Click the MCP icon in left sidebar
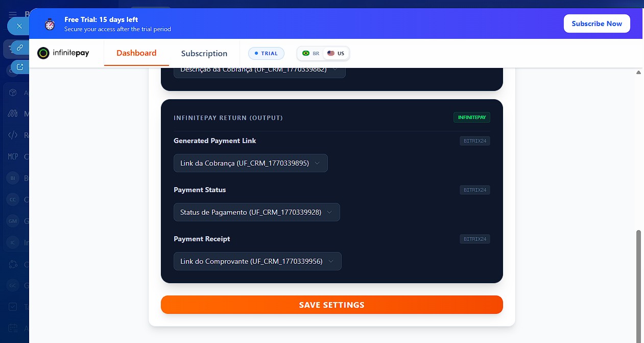 13,156
